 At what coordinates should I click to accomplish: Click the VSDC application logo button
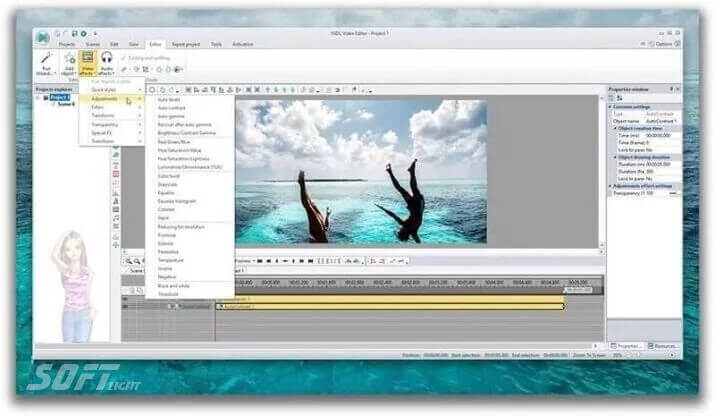43,37
